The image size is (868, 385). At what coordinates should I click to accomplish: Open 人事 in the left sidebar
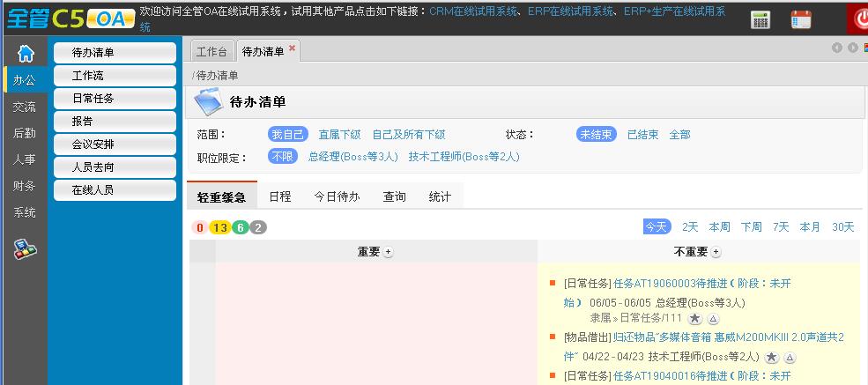click(x=24, y=159)
